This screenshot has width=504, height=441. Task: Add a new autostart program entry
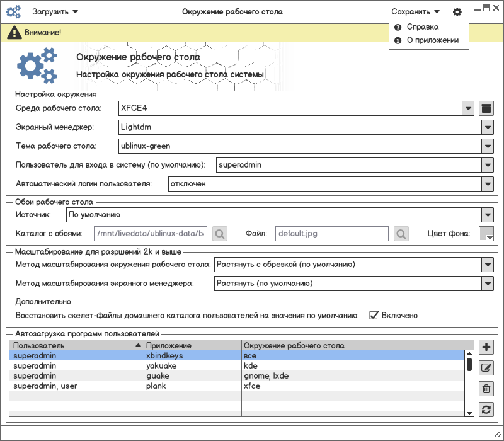click(x=486, y=347)
